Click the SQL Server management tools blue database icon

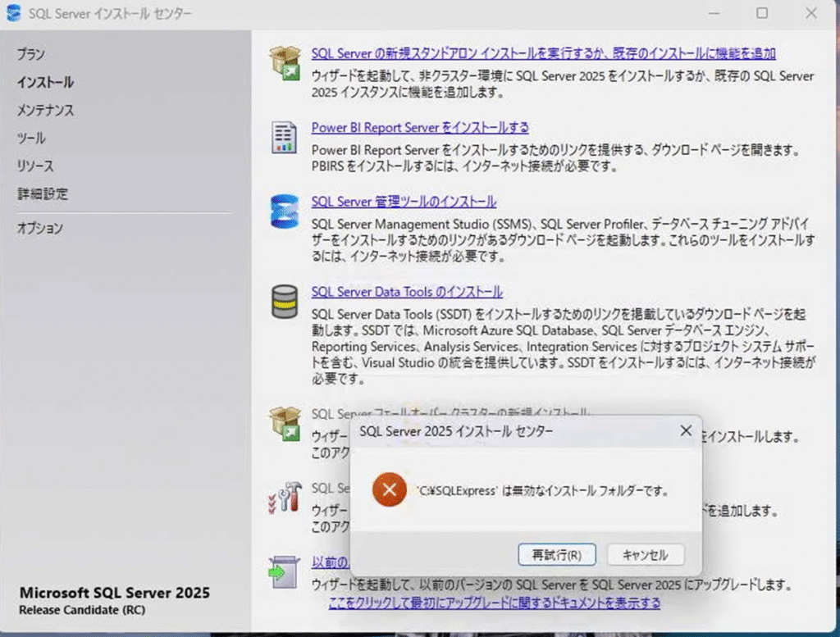pyautogui.click(x=285, y=212)
